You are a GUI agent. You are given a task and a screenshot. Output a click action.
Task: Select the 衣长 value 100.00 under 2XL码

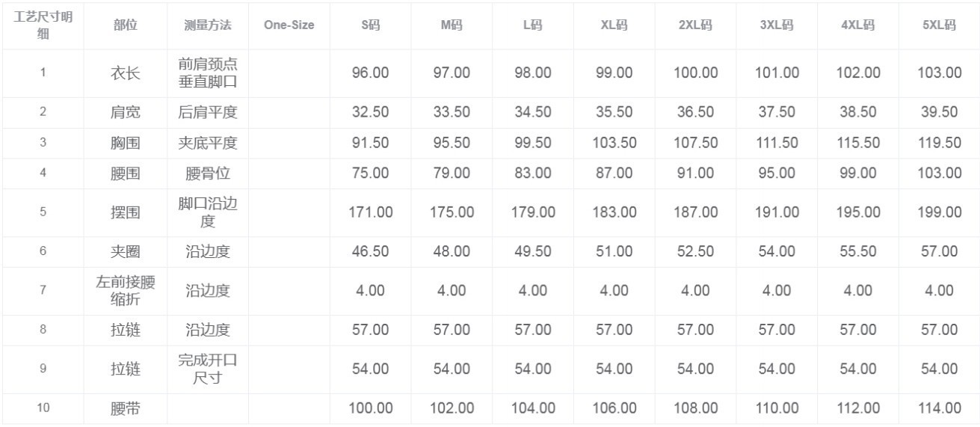695,73
